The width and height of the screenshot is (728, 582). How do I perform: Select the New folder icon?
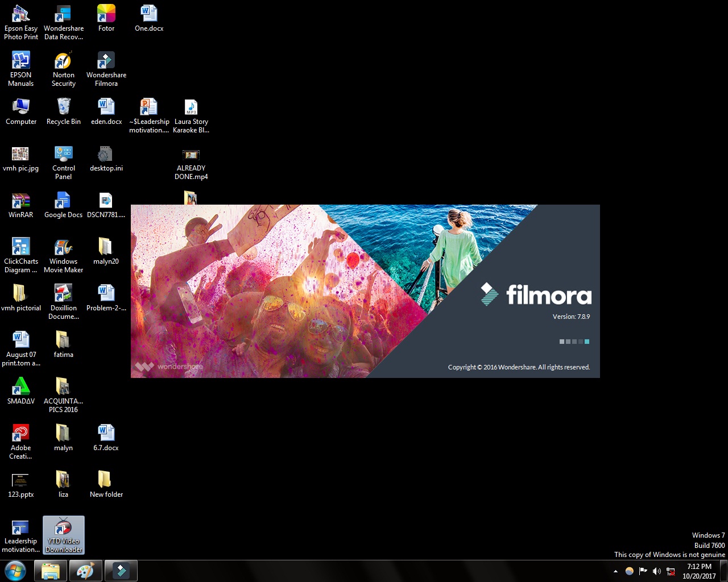tap(106, 484)
